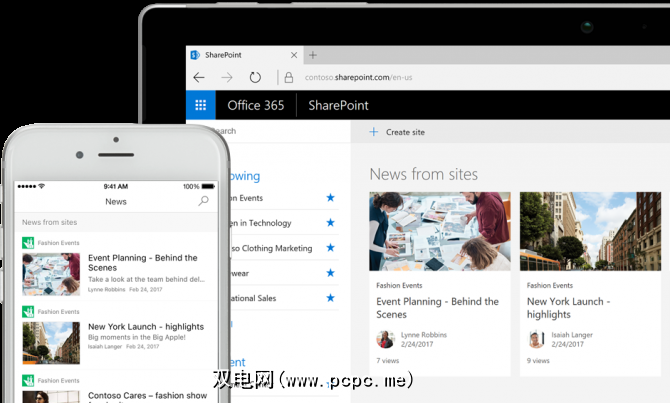
Task: Click the Create site button
Action: tap(397, 132)
